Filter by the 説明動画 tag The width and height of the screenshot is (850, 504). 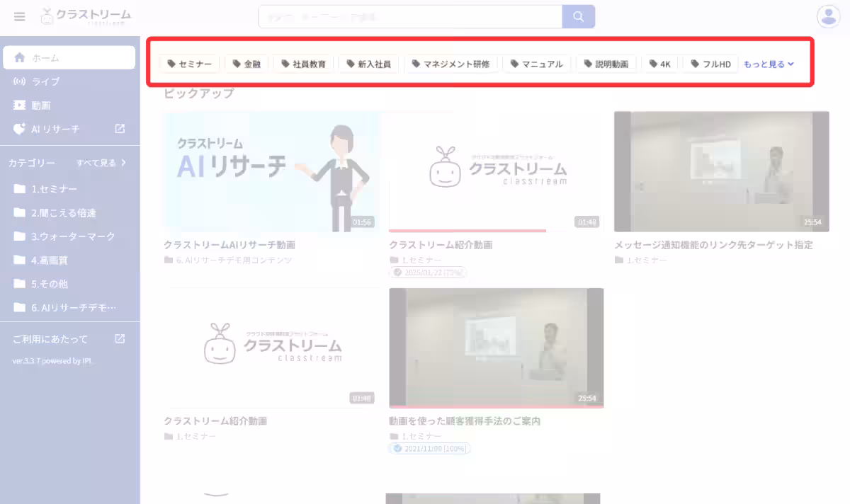pos(606,64)
